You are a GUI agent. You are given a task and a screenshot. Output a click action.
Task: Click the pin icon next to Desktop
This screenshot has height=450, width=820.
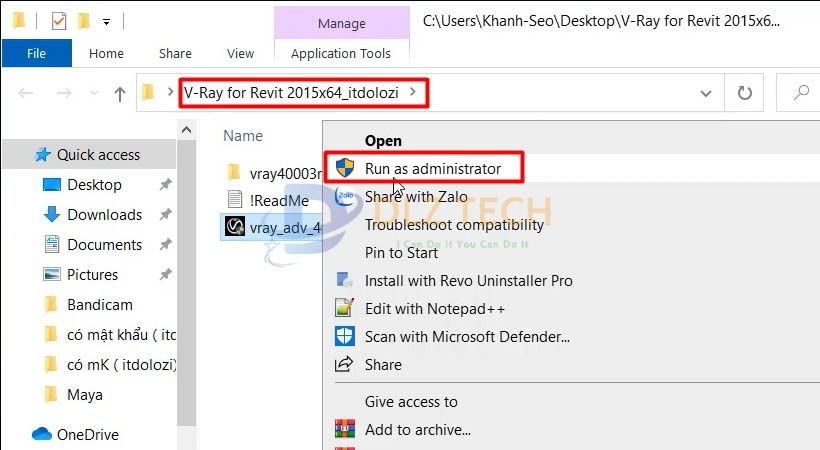(x=166, y=184)
